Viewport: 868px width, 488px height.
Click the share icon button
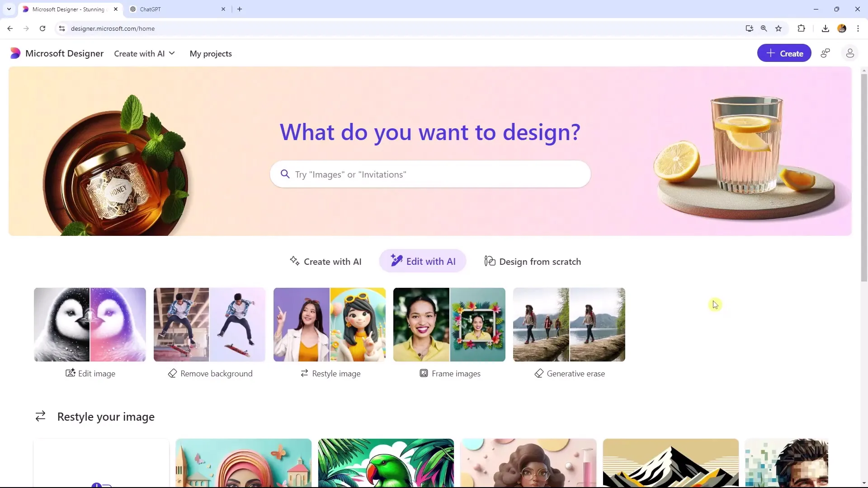827,53
